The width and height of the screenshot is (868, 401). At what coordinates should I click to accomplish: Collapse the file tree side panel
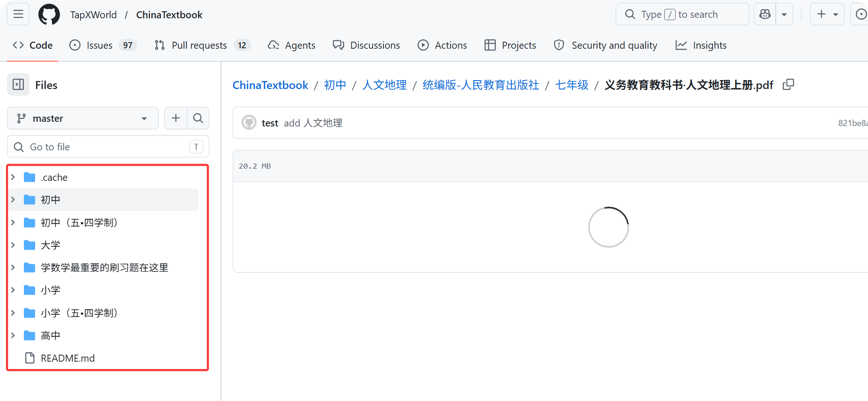[18, 85]
